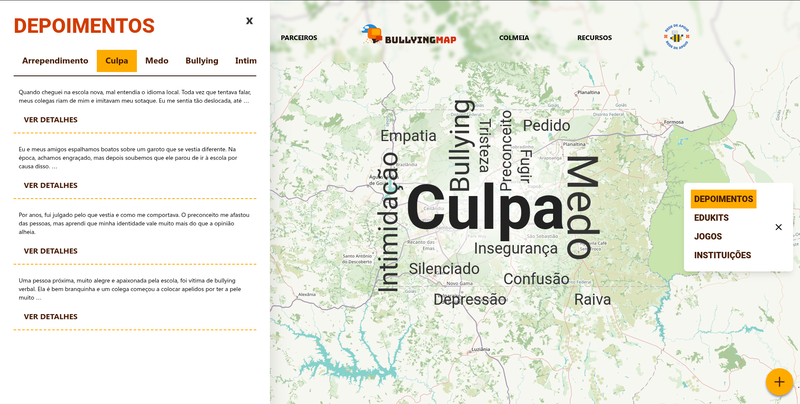Click the Depoimentos panel heading
The image size is (800, 404).
(84, 26)
